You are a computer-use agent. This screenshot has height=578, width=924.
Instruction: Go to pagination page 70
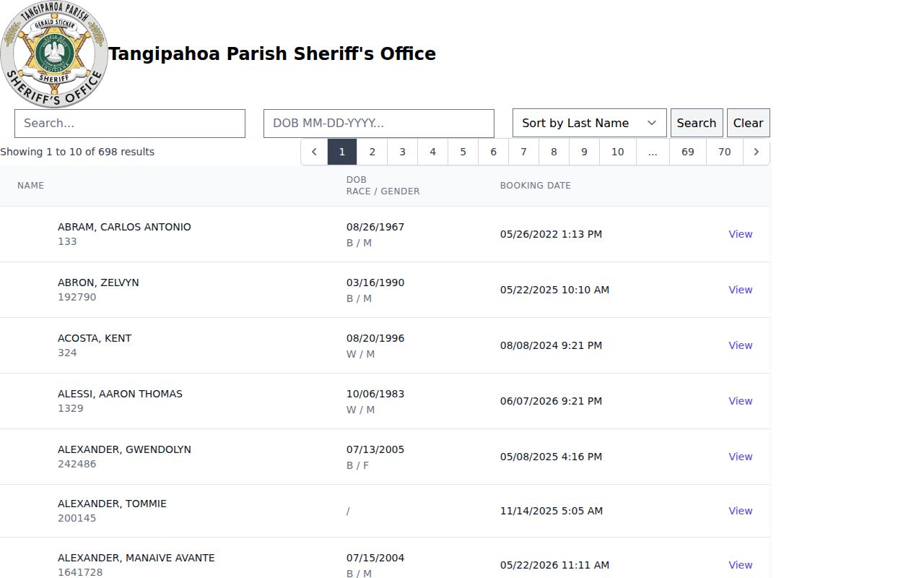point(725,152)
